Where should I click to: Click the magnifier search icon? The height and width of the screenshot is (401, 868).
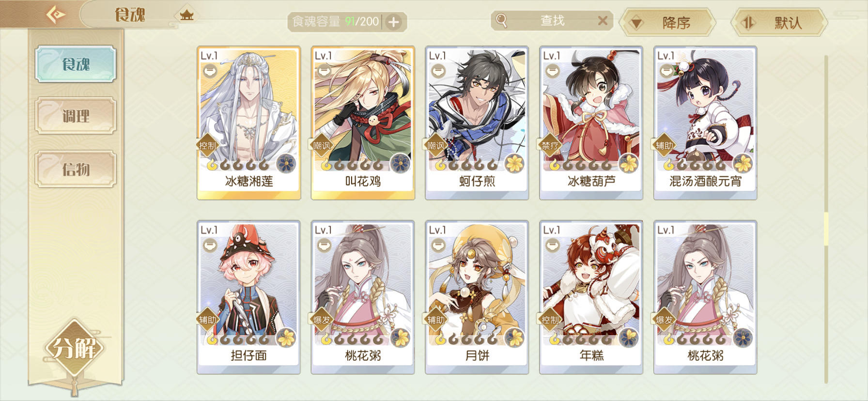[501, 20]
